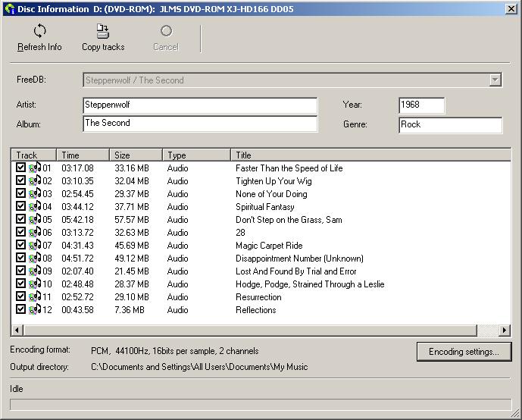Uncheck track 08 Disappointment Number checkbox
Viewport: 522px width, 420px height.
[20, 258]
